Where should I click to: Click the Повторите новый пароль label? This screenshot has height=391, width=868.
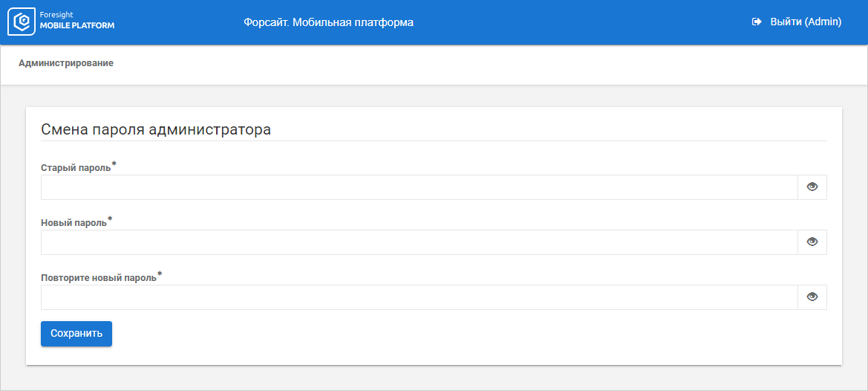99,278
